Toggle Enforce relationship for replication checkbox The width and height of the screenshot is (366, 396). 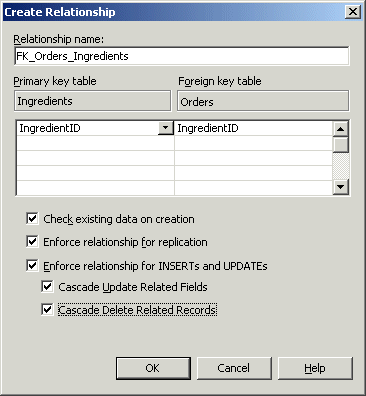click(32, 242)
